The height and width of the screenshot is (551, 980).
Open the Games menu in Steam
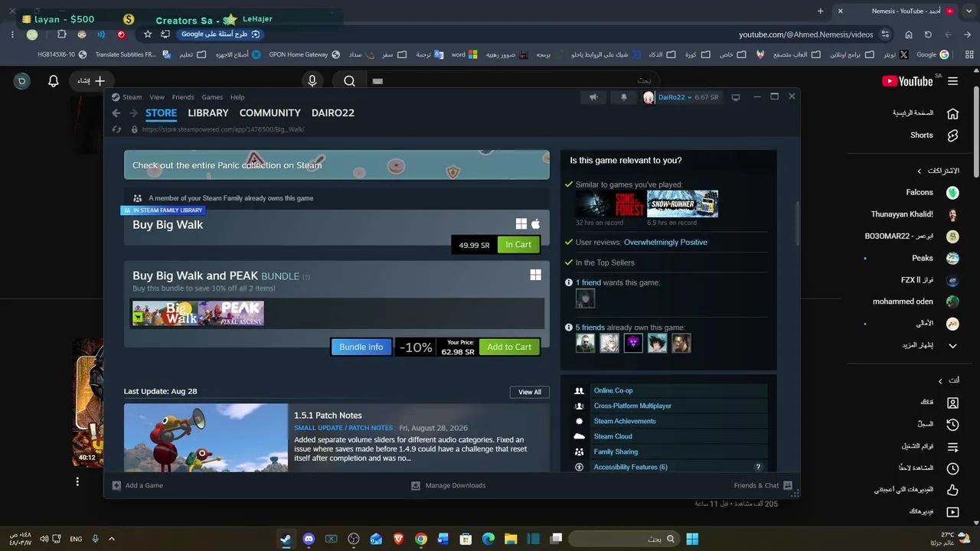tap(212, 97)
